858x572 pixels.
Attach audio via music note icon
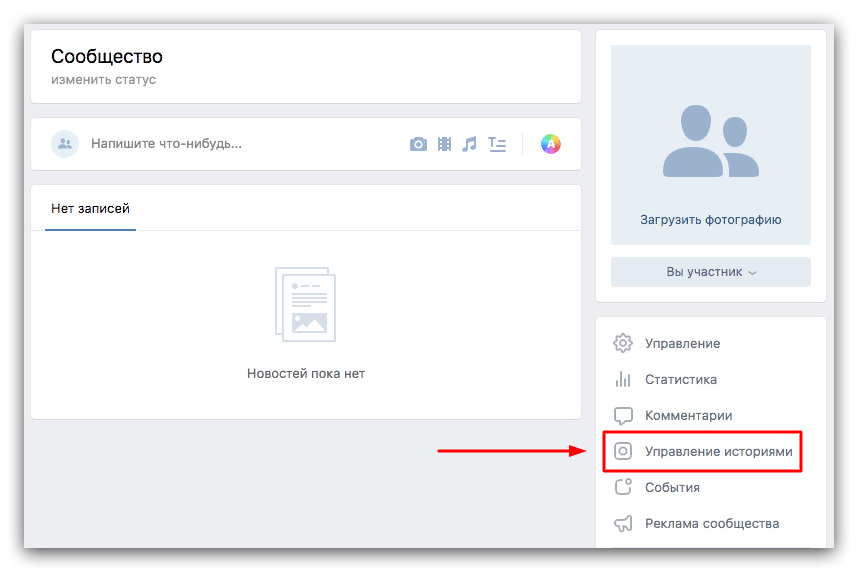[x=469, y=144]
